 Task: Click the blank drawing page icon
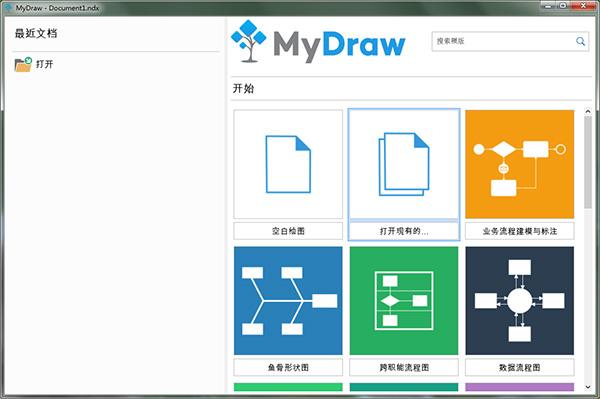tap(288, 164)
